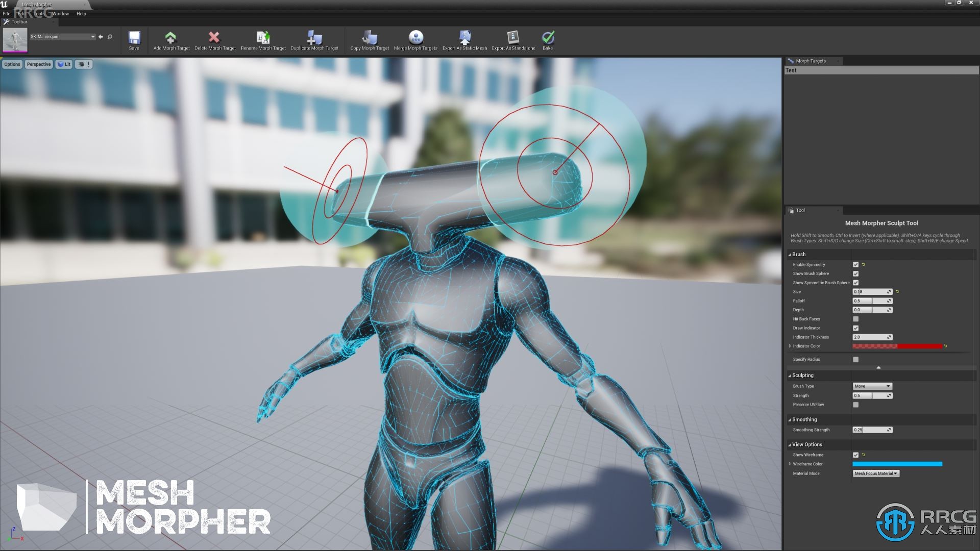Open the Brush Type dropdown

tap(872, 386)
